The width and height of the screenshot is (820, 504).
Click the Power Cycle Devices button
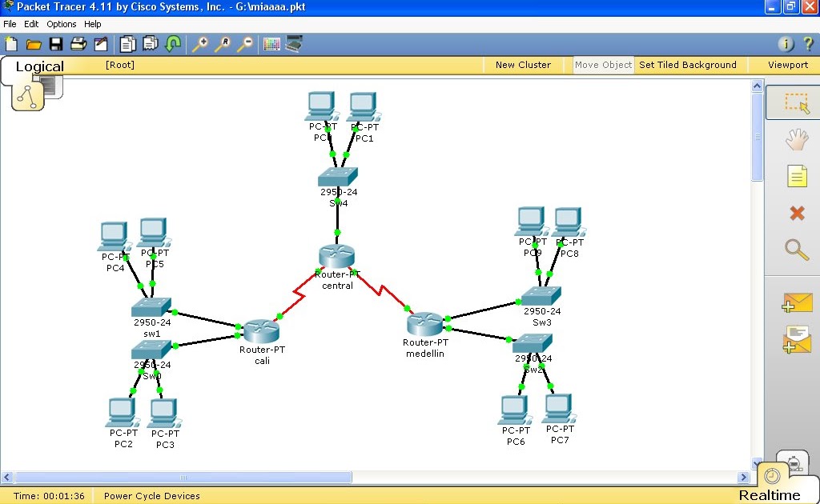pos(151,495)
